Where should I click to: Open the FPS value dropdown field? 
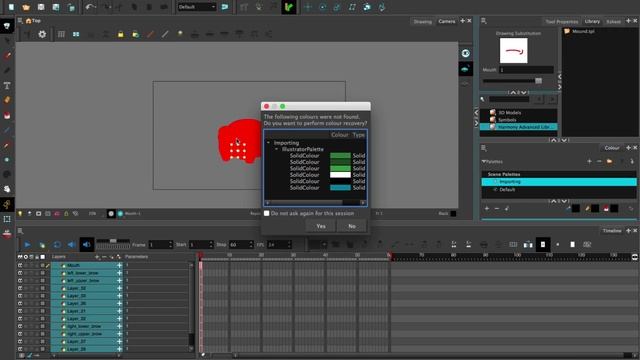[279, 244]
